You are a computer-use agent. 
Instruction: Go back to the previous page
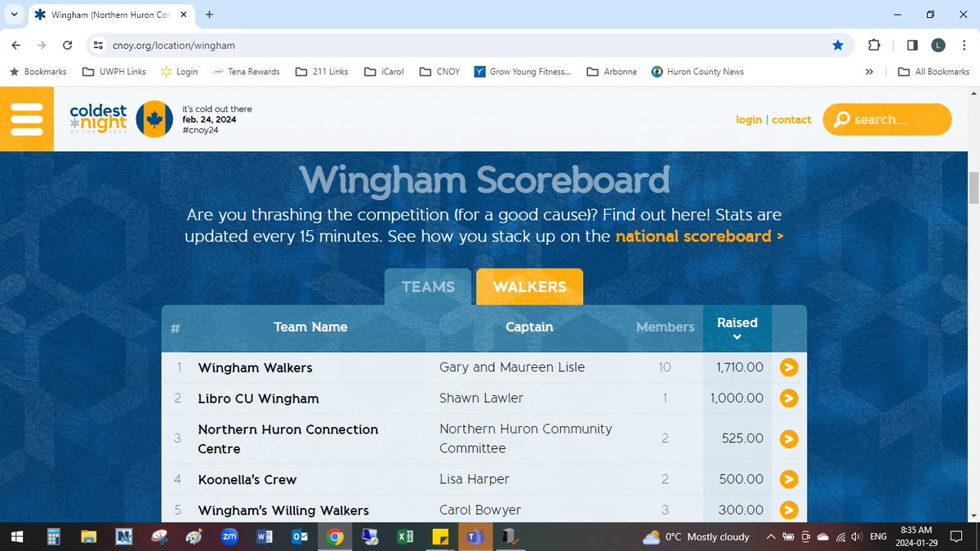coord(16,45)
